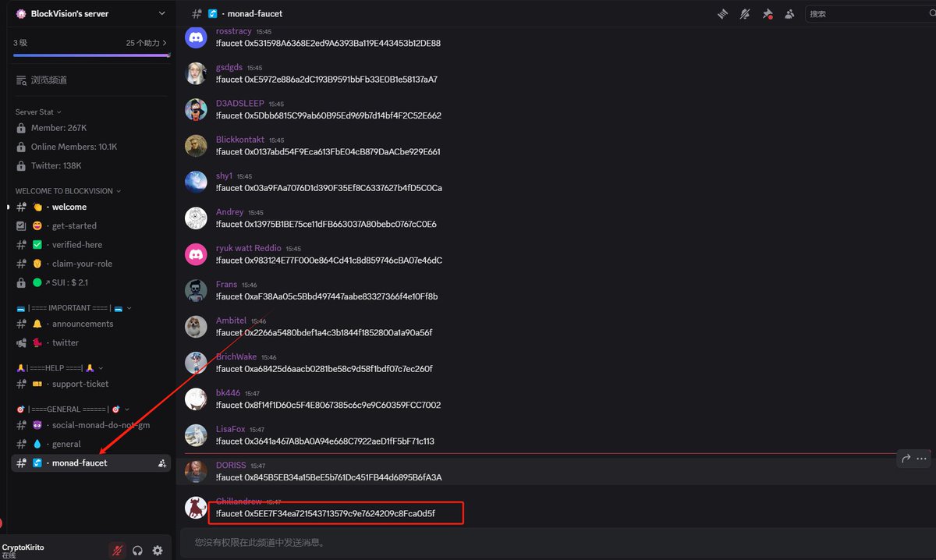Collapse the Server Stat category

point(38,112)
